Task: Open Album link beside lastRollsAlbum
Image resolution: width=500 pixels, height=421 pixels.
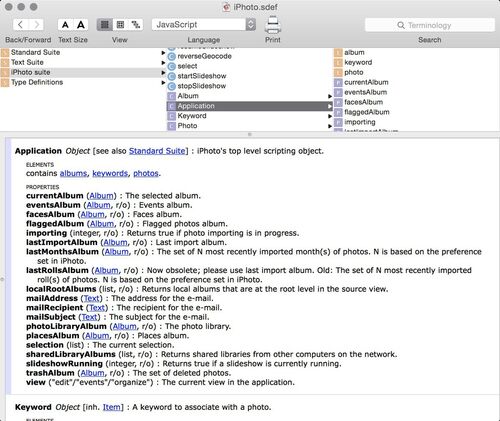Action: pyautogui.click(x=106, y=270)
